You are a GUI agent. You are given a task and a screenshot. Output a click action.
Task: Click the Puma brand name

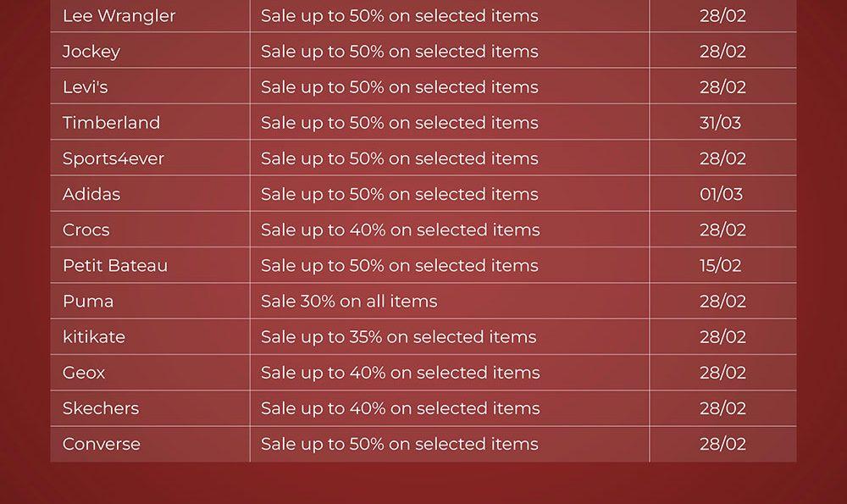[88, 301]
